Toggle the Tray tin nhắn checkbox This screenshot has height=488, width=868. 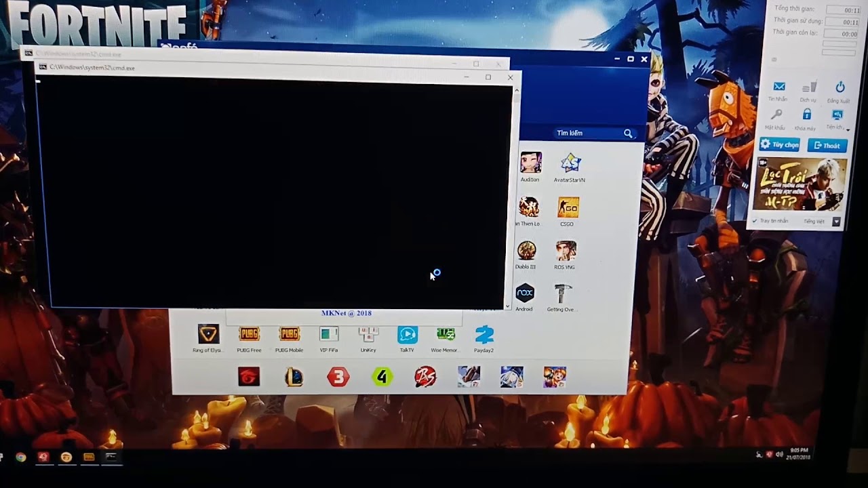coord(755,221)
